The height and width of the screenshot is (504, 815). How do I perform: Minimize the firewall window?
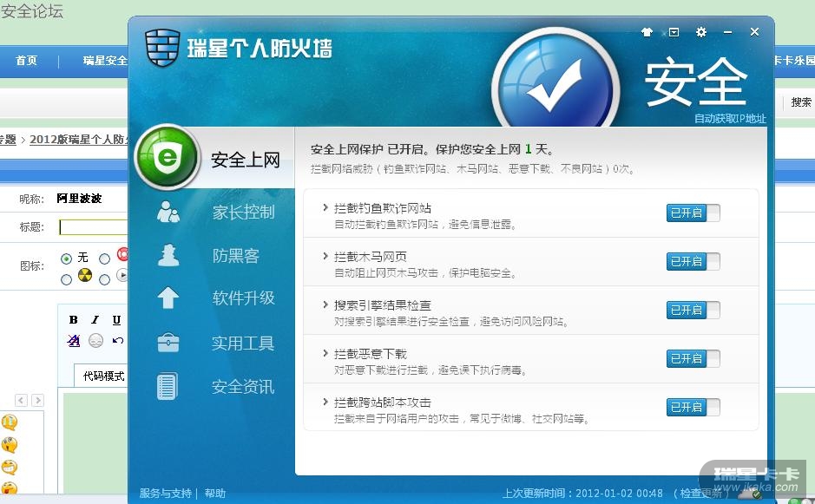coord(727,32)
